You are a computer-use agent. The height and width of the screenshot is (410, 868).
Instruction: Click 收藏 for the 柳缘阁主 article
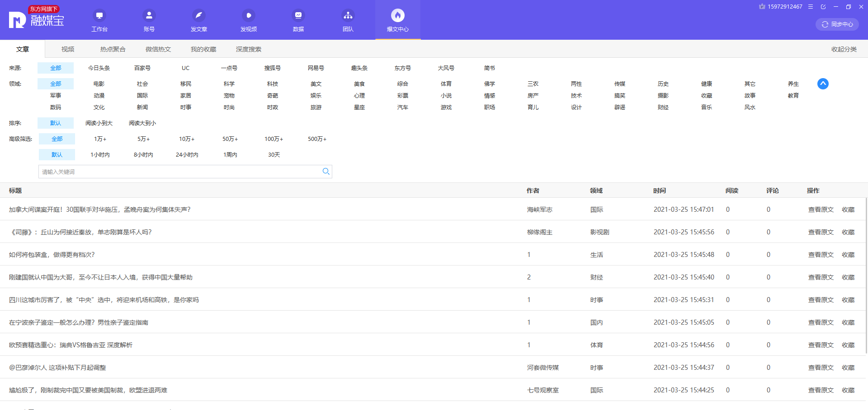tap(848, 232)
